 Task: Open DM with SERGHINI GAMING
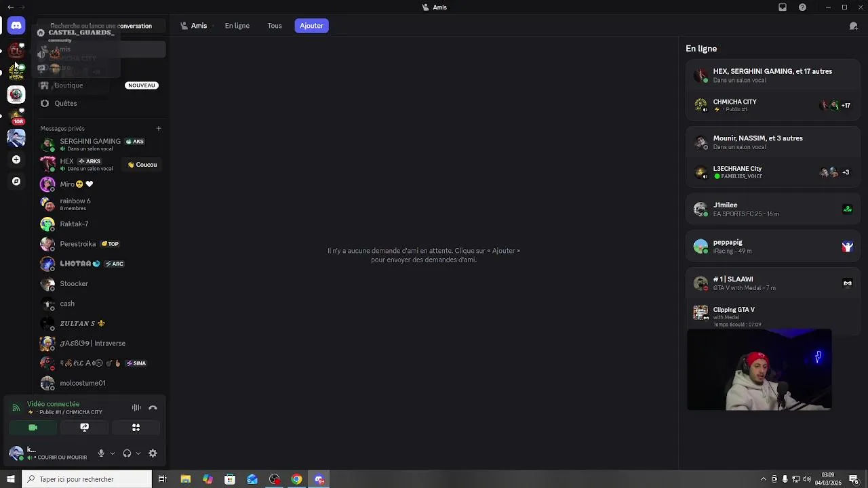[x=102, y=144]
